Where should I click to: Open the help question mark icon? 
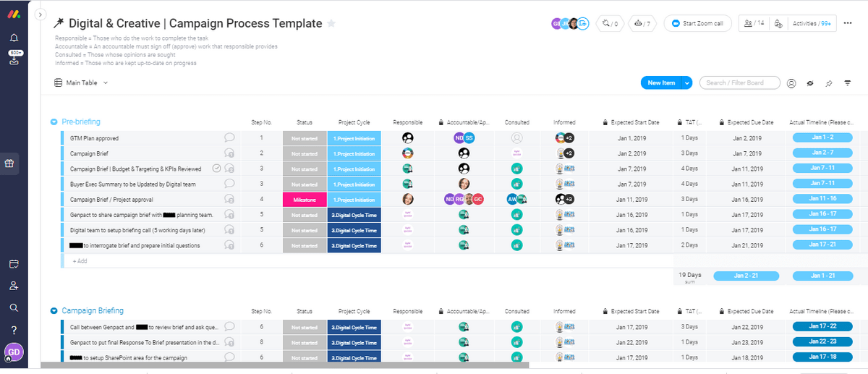click(x=14, y=330)
